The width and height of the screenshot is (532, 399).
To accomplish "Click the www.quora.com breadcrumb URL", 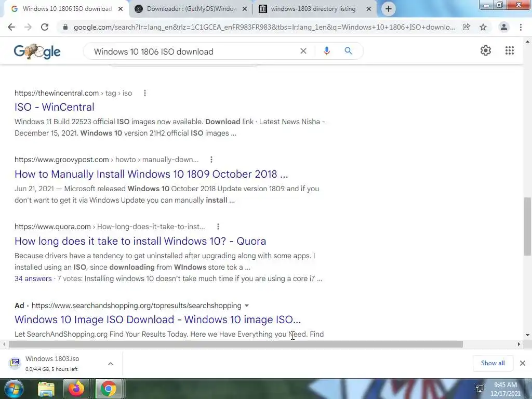I will pos(110,227).
